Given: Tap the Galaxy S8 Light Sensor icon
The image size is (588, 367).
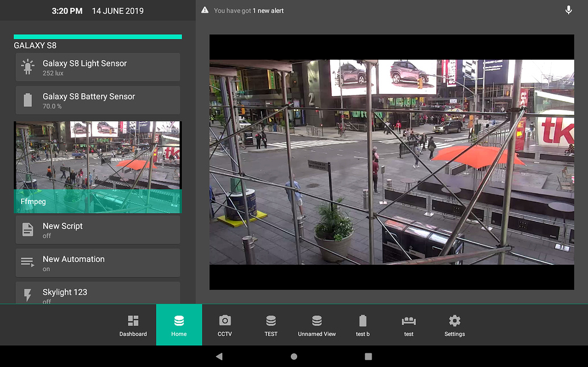Looking at the screenshot, I should click(28, 67).
